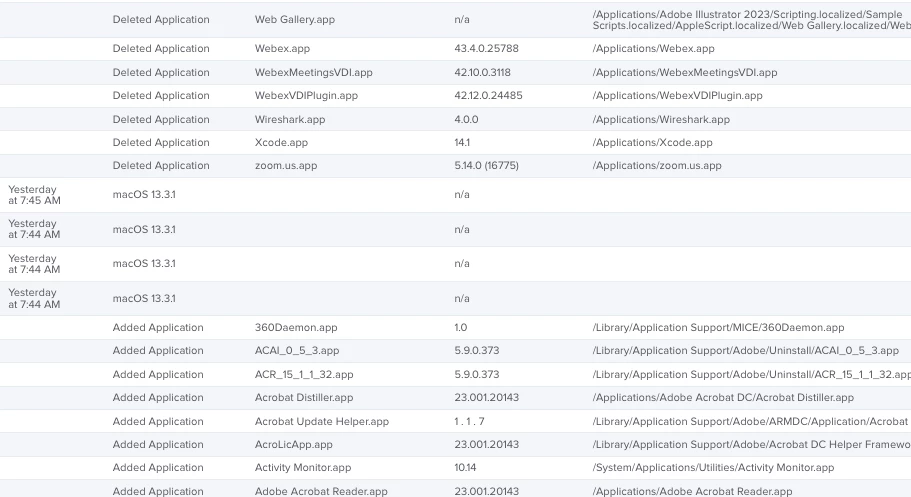The image size is (911, 497).
Task: Click path /Library/Application Support/MICE/360Daemon.app
Action: pyautogui.click(x=718, y=328)
